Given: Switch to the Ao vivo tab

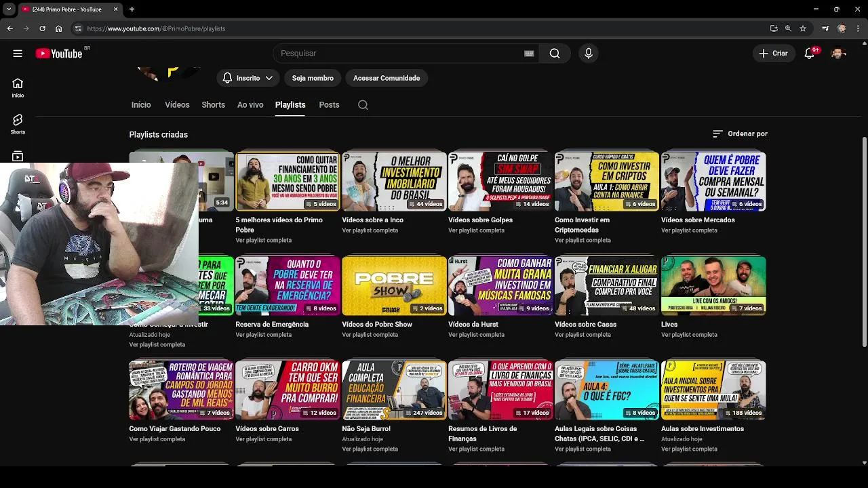Looking at the screenshot, I should 250,105.
